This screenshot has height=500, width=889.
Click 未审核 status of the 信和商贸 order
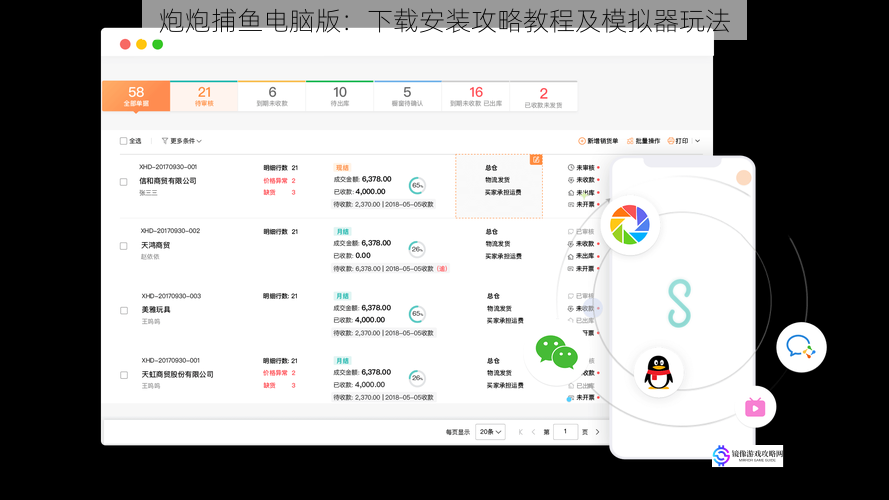point(583,168)
